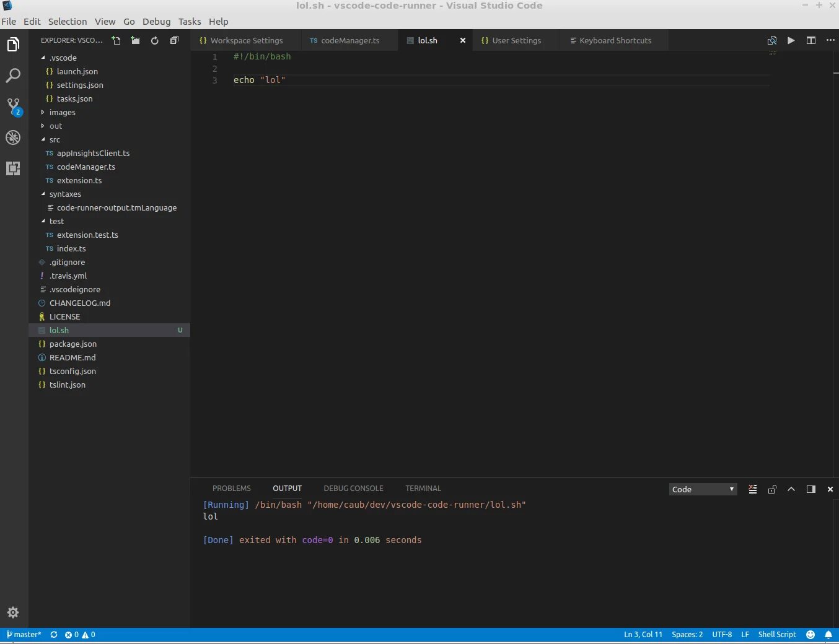Change indentation via Spaces: 2
Viewport: 839px width, 644px height.
(687, 635)
